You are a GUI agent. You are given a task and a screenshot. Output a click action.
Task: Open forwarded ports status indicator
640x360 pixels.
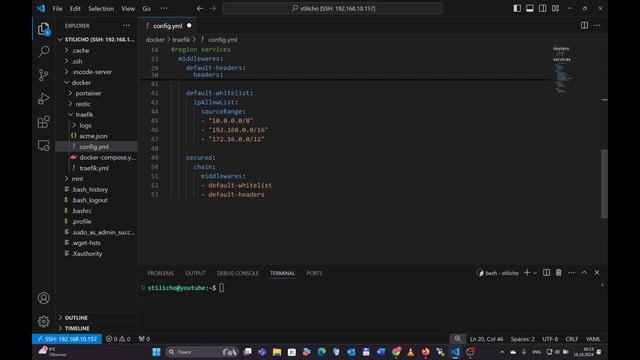[x=144, y=339]
